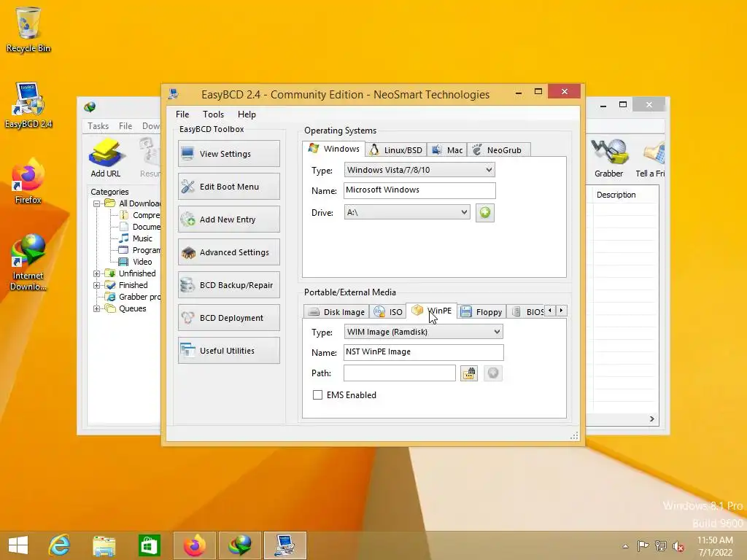Click Add New Entry button

pyautogui.click(x=228, y=219)
